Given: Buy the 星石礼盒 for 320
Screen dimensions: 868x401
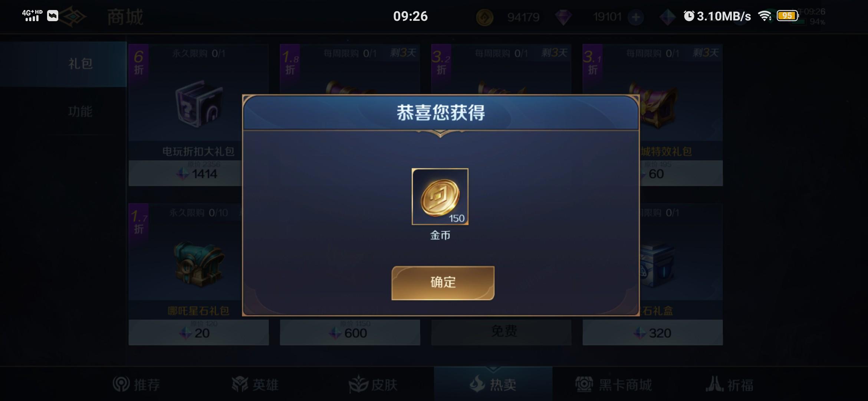Looking at the screenshot, I should pyautogui.click(x=652, y=333).
